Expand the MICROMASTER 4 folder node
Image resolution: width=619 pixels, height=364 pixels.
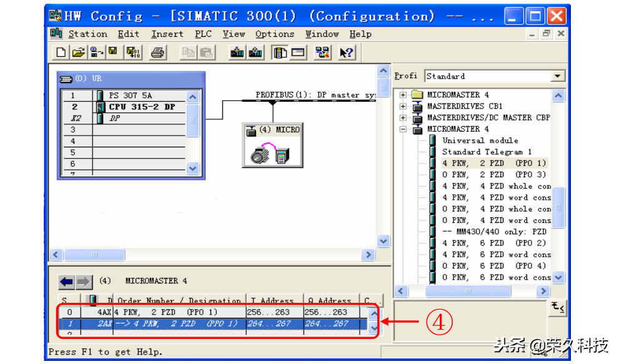tap(404, 96)
